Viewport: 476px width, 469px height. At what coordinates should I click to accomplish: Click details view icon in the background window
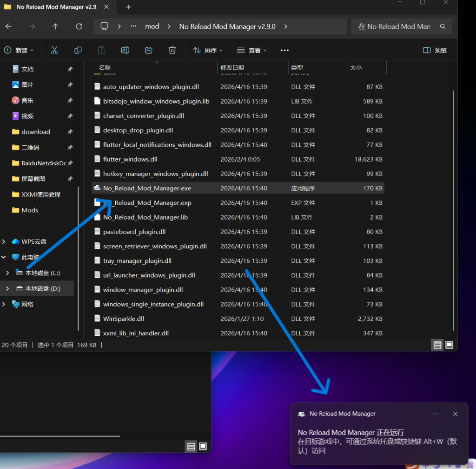pos(191,446)
